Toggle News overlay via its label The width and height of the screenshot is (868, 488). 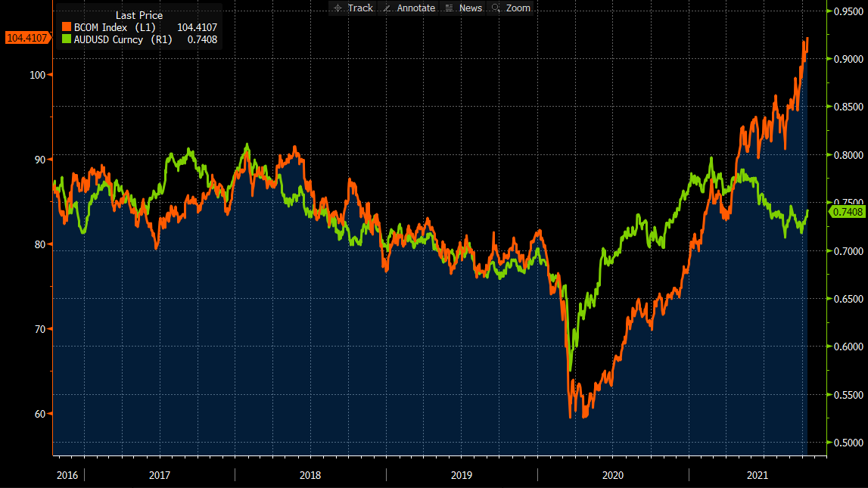point(470,8)
